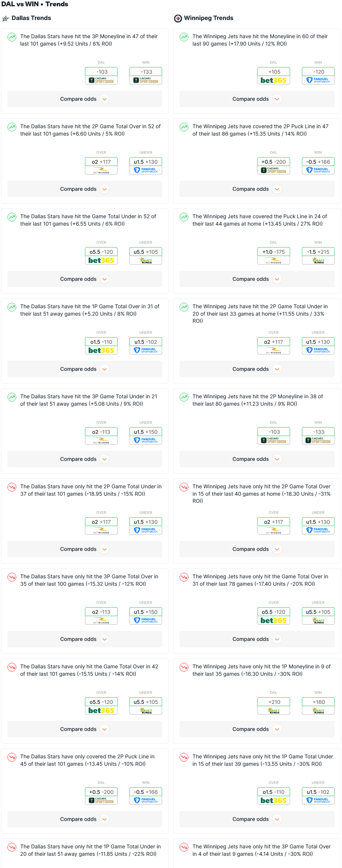This screenshot has width=342, height=868.
Task: Click the Dallas Trends heading
Action: pos(31,18)
